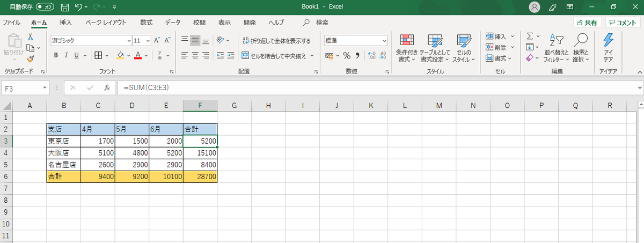Screen dimensions: 644x243
Task: Click the orientation (angled text) icon
Action: tap(221, 40)
